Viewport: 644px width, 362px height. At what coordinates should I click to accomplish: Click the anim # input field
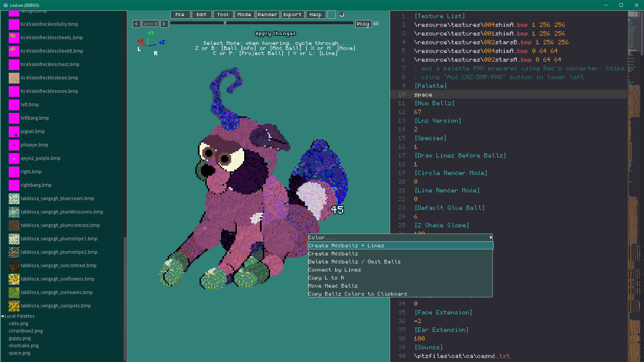(150, 24)
